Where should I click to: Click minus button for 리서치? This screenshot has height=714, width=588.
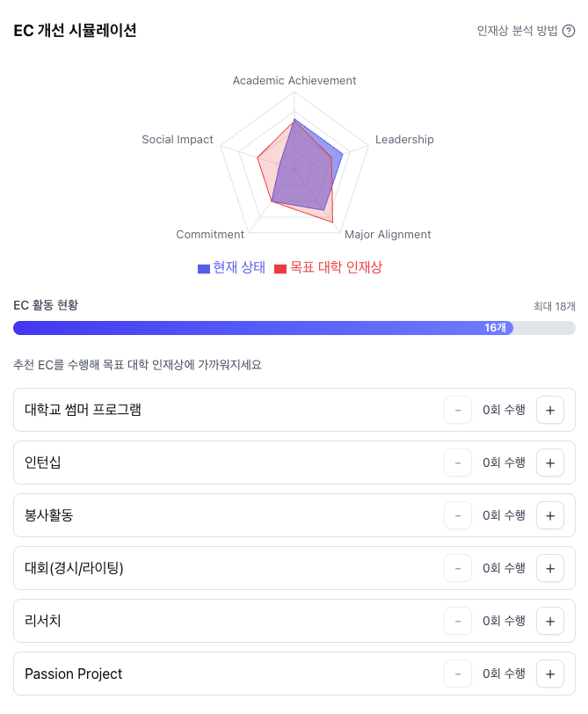tap(458, 621)
